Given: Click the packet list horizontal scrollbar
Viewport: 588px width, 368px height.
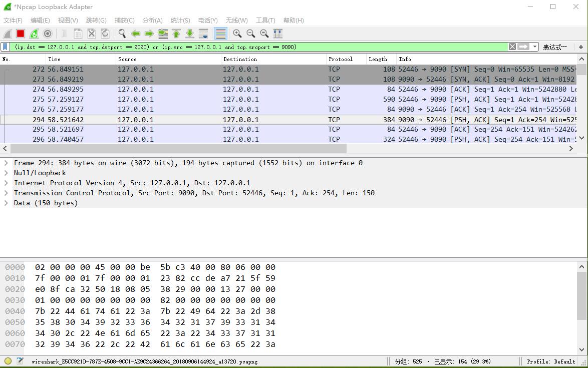Looking at the screenshot, I should pyautogui.click(x=178, y=149).
